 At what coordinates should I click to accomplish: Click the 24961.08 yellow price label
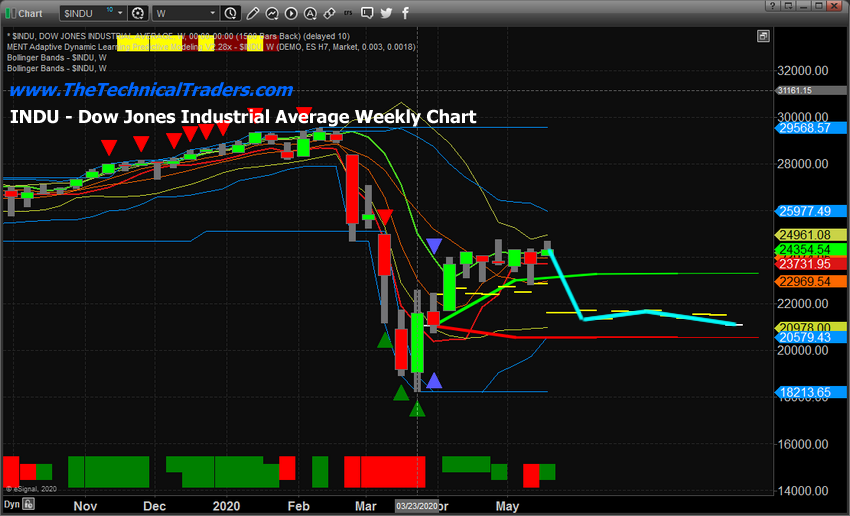coord(810,235)
